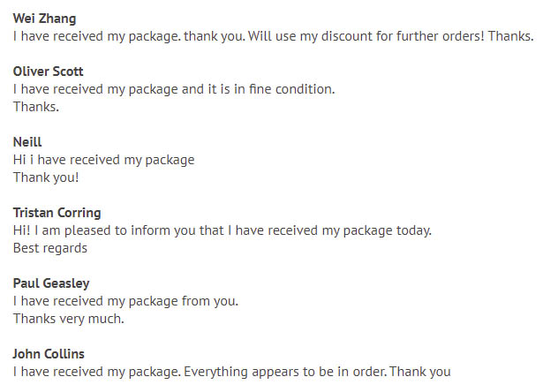Click 'Hi i have received my package'
543x392 pixels.
(104, 160)
